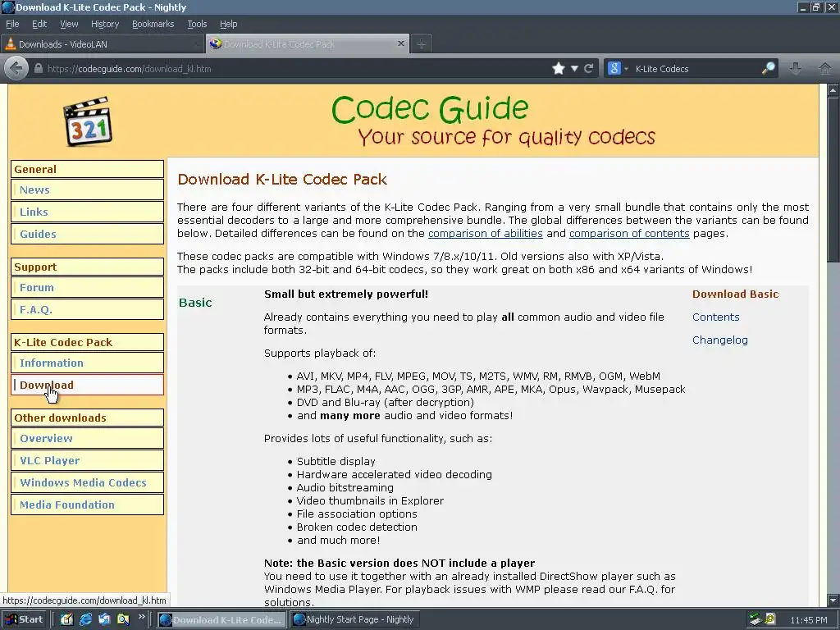Open the VLC Player sidebar link
The image size is (840, 630).
coord(87,460)
